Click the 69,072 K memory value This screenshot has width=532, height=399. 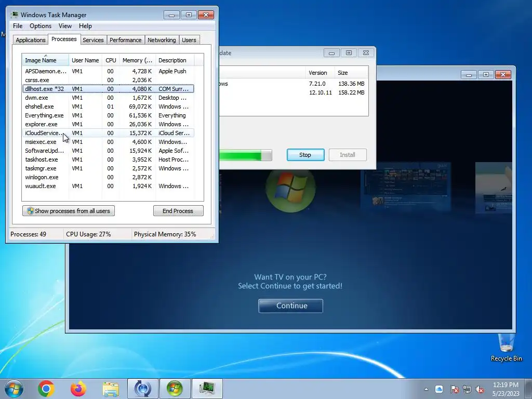point(140,107)
